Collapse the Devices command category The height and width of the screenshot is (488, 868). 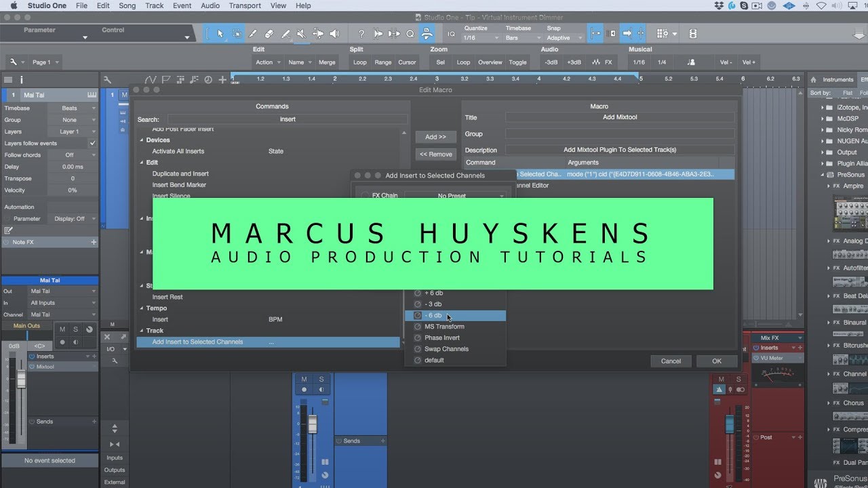tap(142, 140)
